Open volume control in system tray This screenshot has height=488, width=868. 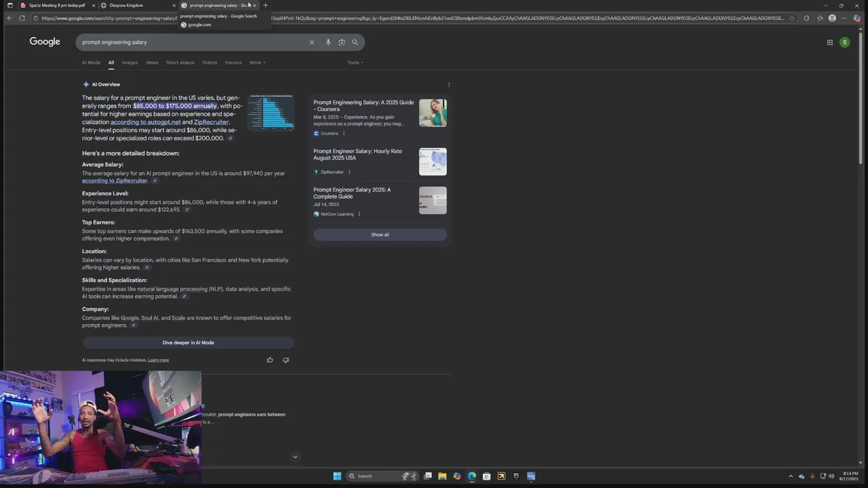point(831,476)
